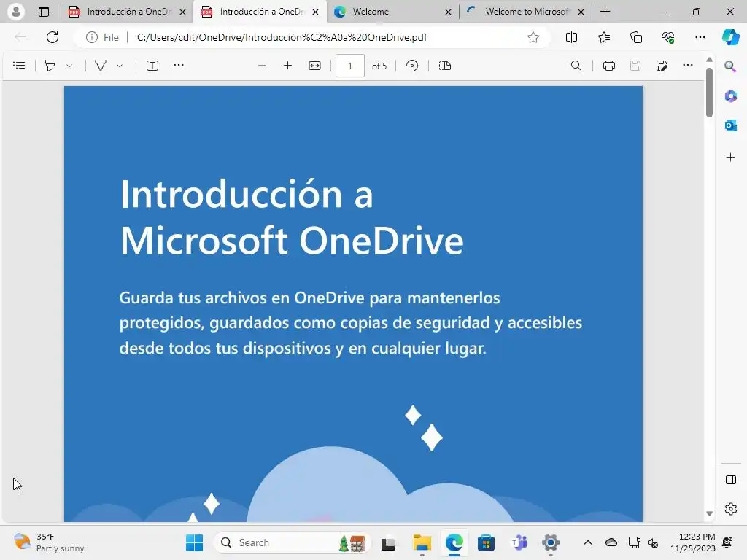747x560 pixels.
Task: Open Find in PDF search
Action: (576, 66)
